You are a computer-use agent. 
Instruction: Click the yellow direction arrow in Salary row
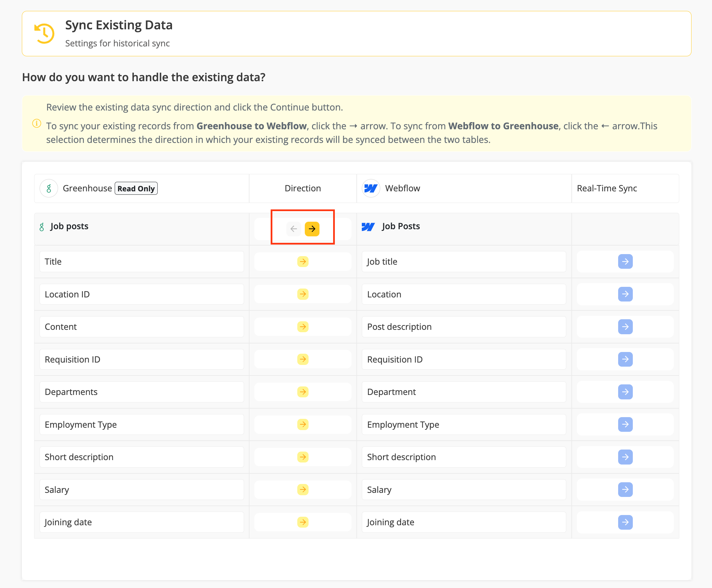(x=303, y=489)
